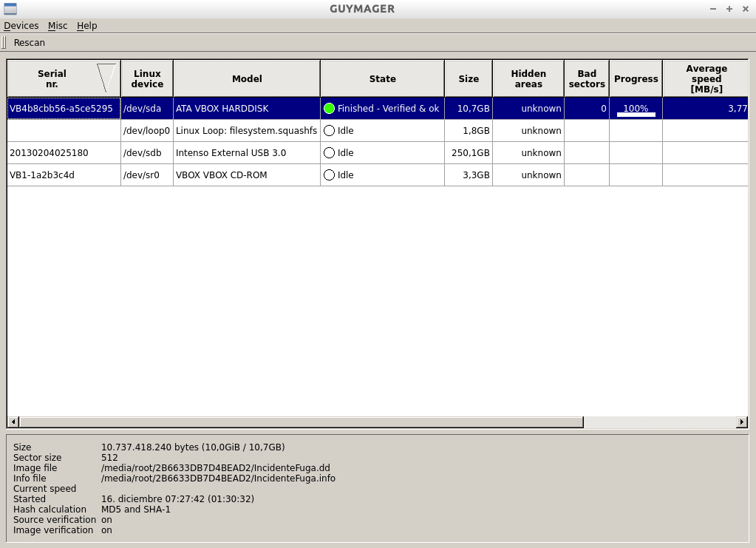Maximize the GUYMAGER window
Viewport: 756px width, 548px height.
tap(729, 9)
